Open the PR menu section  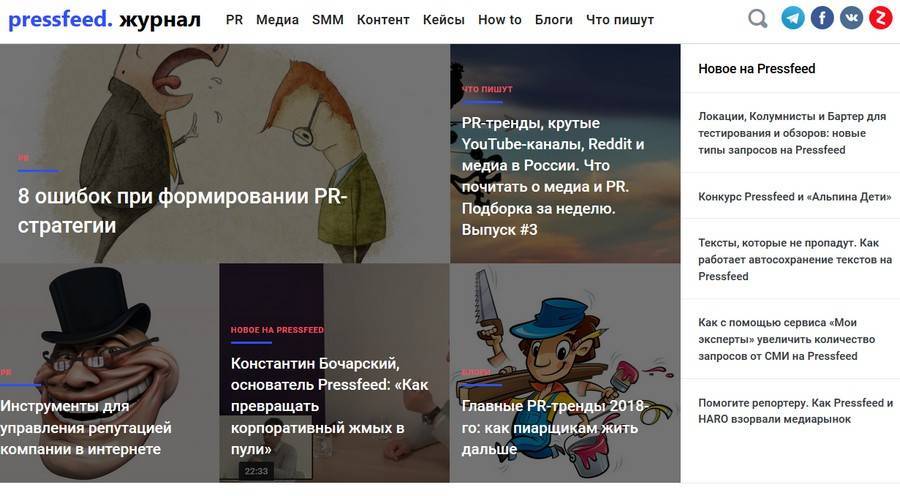[234, 20]
